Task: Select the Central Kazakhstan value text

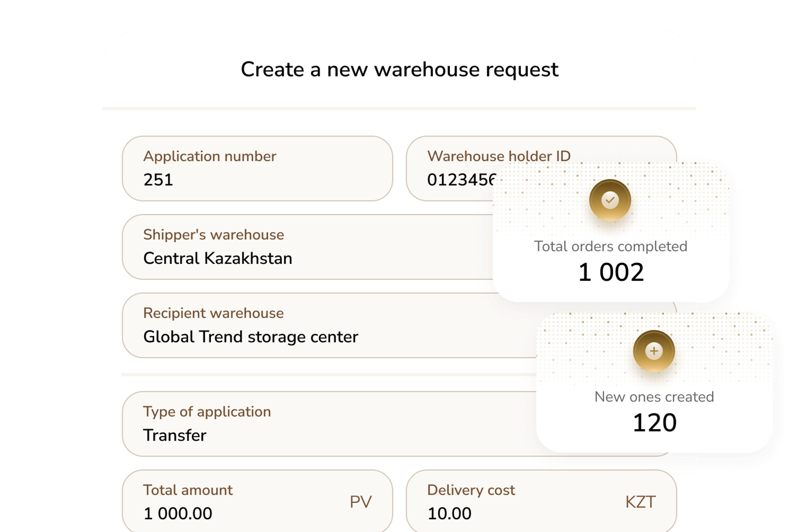Action: click(x=217, y=258)
